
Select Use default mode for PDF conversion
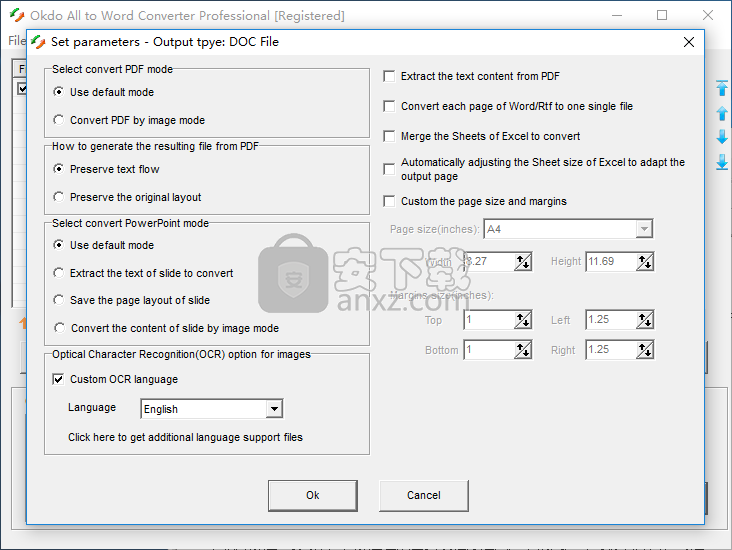click(58, 92)
